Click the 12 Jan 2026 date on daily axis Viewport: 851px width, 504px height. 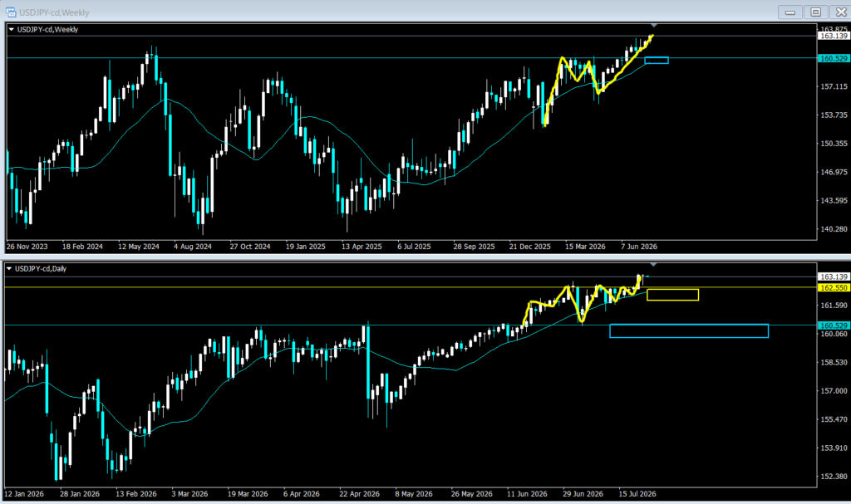pos(24,494)
